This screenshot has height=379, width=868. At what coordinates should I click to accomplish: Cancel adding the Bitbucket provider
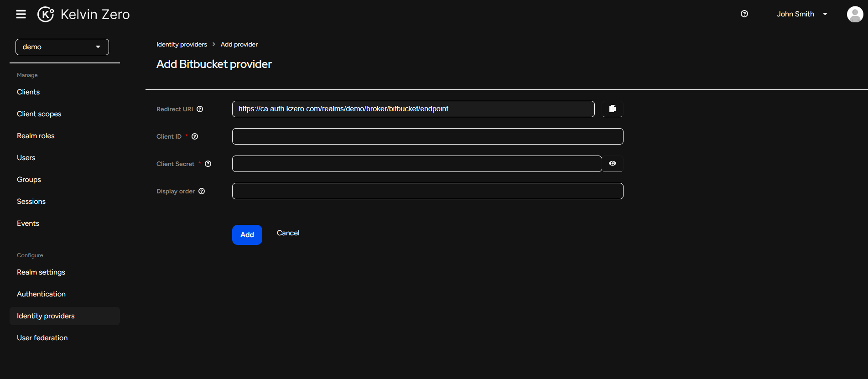(x=288, y=233)
